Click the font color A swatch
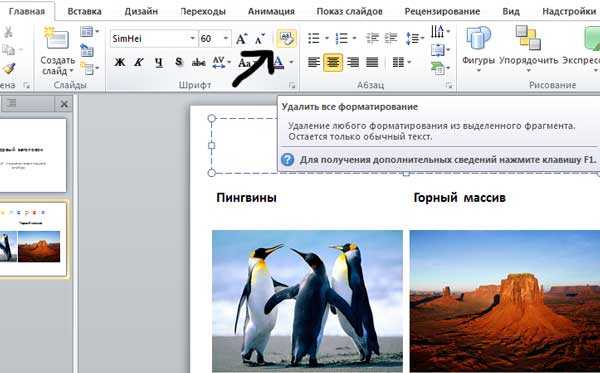The height and width of the screenshot is (373, 600). click(279, 62)
